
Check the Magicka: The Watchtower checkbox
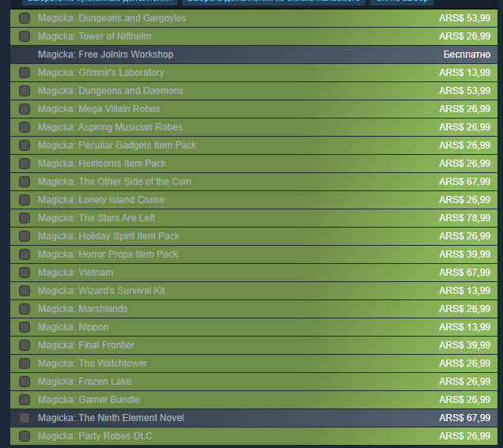tap(25, 363)
